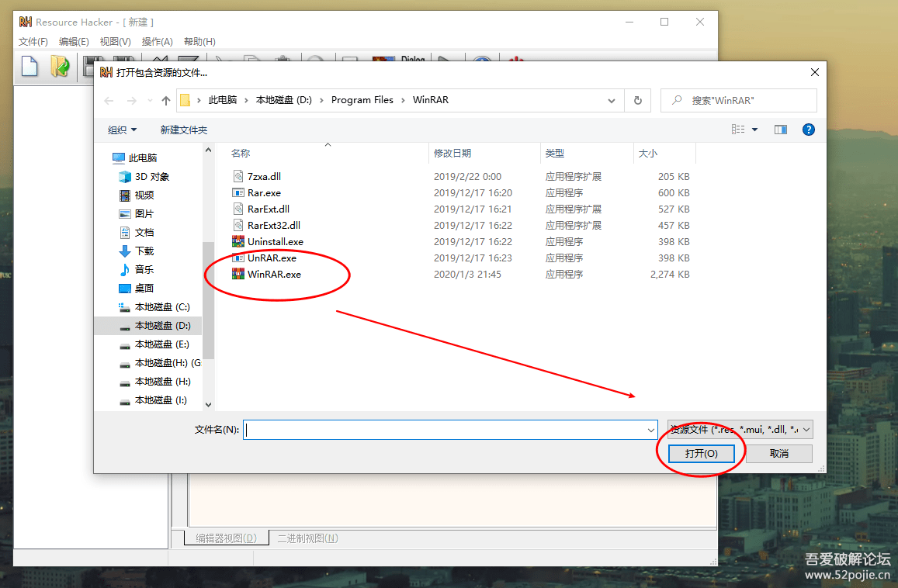Select the UnRAR.exe file row
898x588 pixels.
coord(460,258)
